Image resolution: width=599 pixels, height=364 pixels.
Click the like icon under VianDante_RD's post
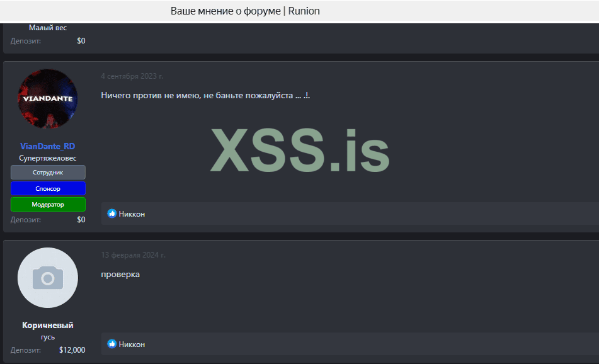112,213
